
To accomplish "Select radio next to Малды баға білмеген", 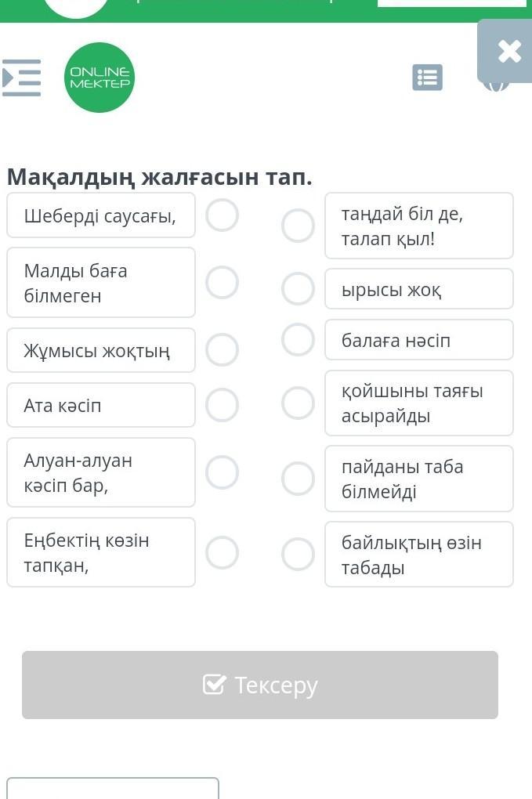I will coord(223,282).
